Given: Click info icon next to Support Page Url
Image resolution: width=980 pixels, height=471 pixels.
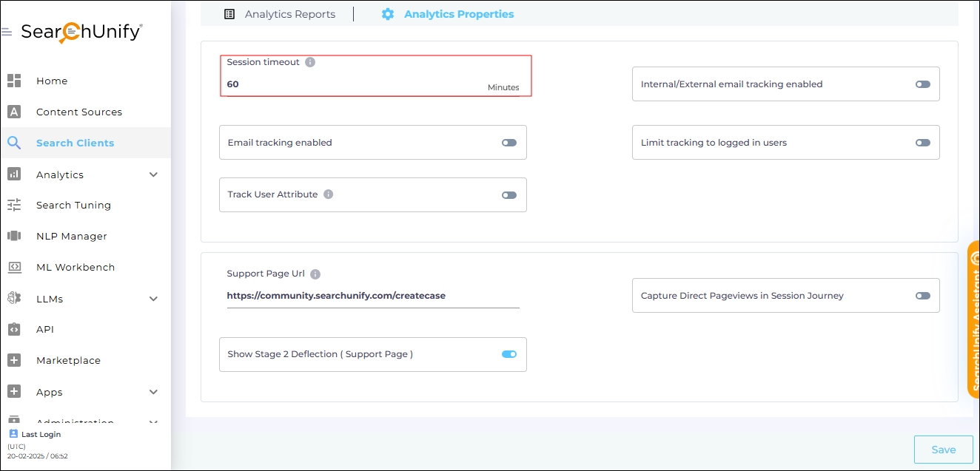Looking at the screenshot, I should click(x=315, y=274).
